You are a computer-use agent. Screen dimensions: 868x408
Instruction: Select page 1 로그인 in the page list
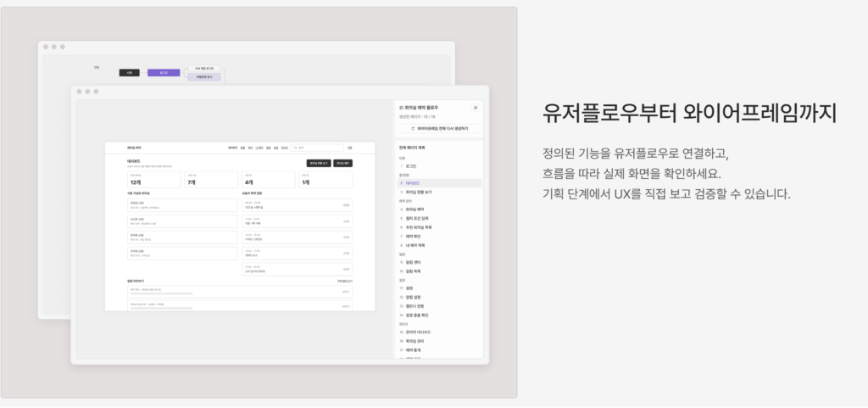point(440,166)
